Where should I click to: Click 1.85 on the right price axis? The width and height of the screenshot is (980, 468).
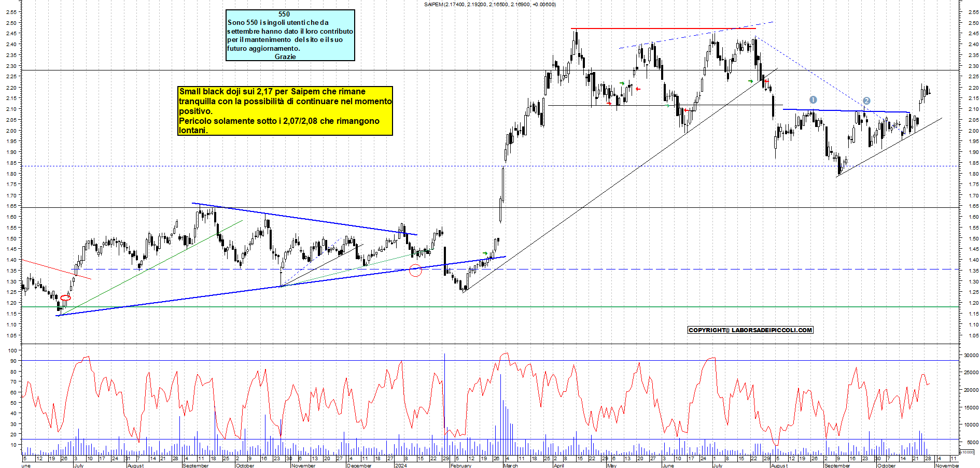click(x=973, y=163)
